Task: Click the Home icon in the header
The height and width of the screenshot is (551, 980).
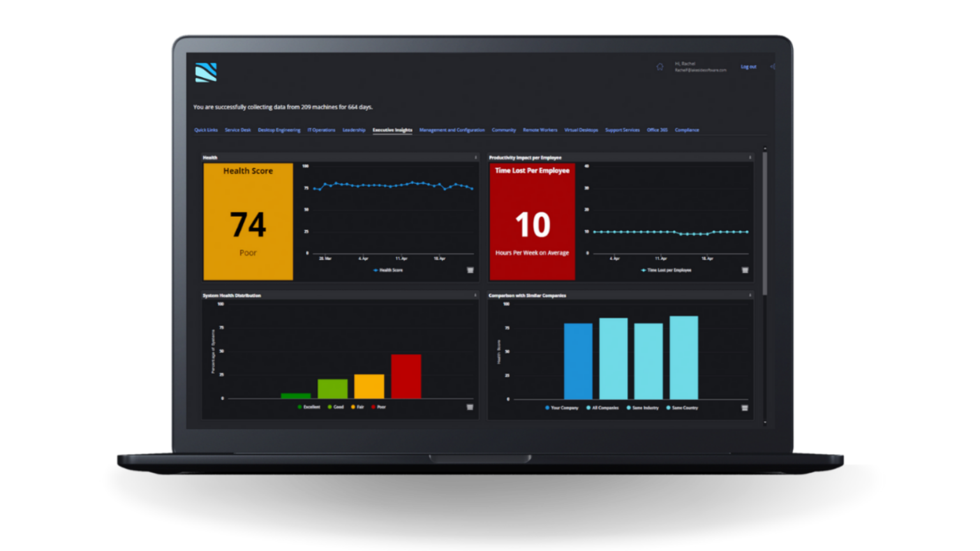Action: (659, 66)
